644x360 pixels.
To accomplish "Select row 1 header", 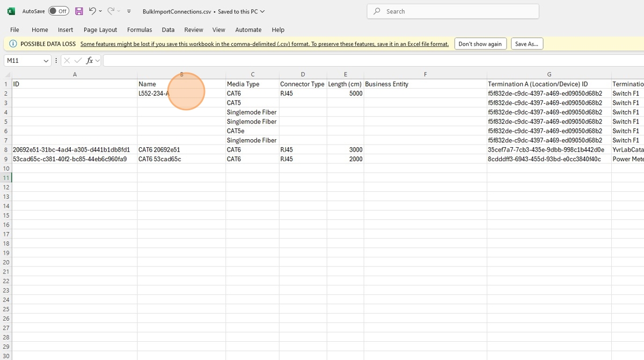I will click(x=6, y=84).
